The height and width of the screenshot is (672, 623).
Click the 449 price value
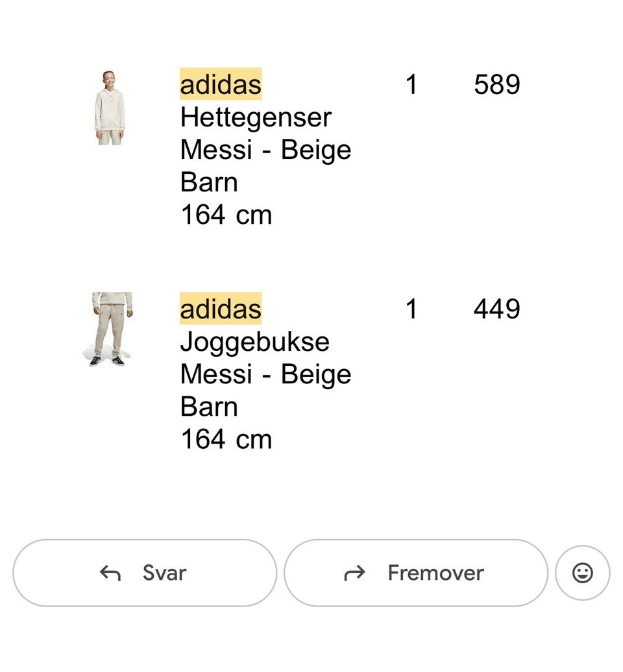pyautogui.click(x=496, y=309)
